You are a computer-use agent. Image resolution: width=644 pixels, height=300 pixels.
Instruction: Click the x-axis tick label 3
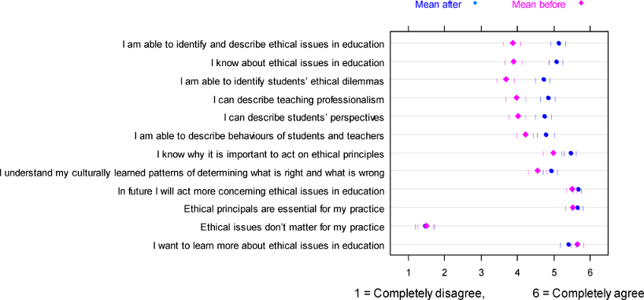[481, 272]
